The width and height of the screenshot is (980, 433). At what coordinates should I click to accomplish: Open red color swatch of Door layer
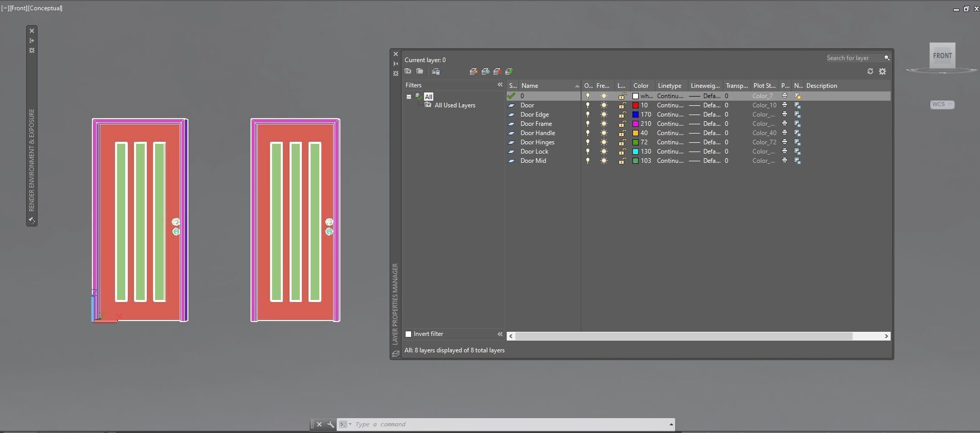pos(636,105)
